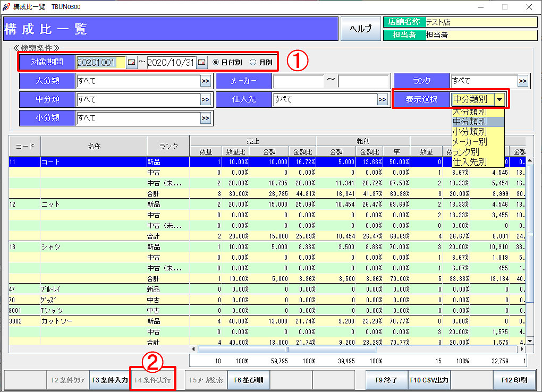542x392 pixels.
Task: Choose 大分類別 from the dropdown list
Action: [x=469, y=112]
